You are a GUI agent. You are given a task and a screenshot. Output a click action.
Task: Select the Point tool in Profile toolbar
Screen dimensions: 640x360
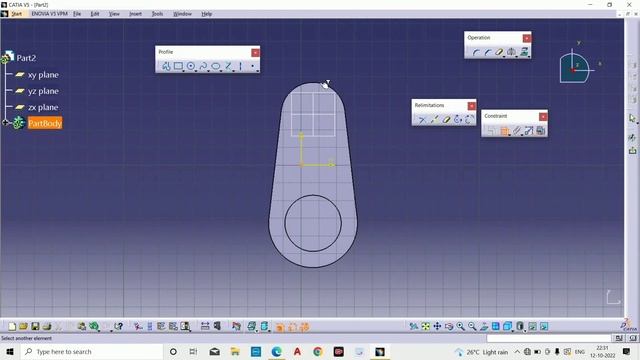tap(253, 66)
